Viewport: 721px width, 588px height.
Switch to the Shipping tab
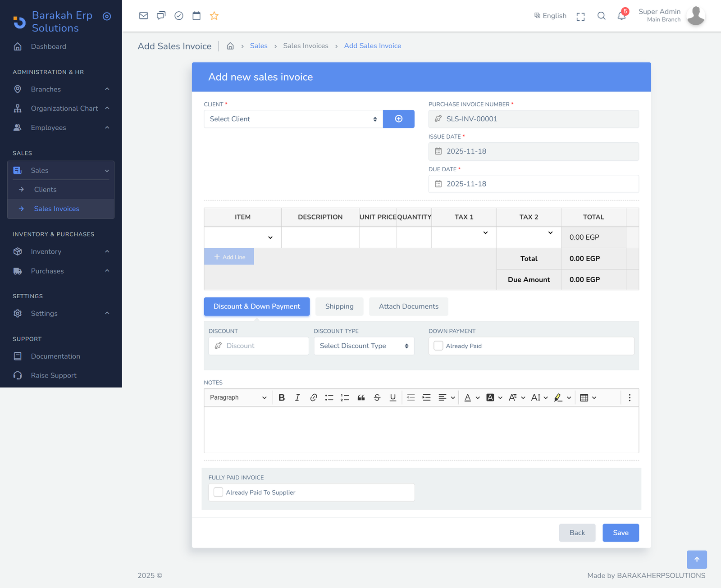pyautogui.click(x=339, y=306)
